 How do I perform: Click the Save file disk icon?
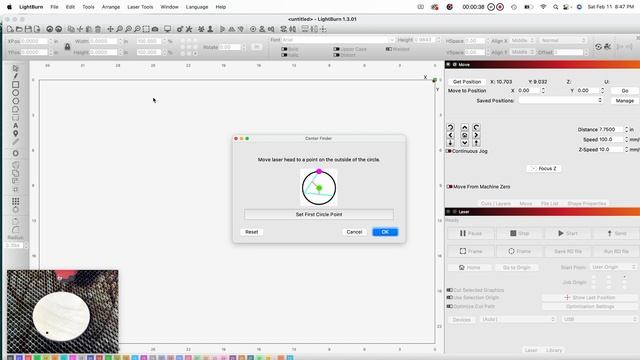28,29
